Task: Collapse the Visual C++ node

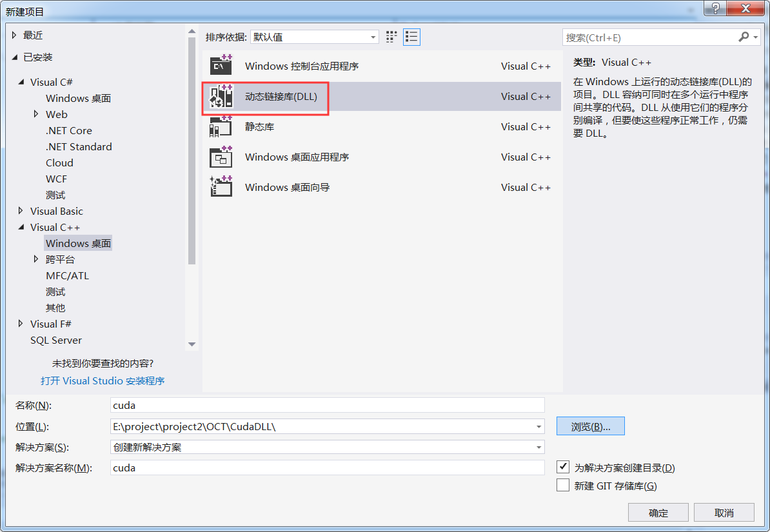Action: click(x=21, y=227)
